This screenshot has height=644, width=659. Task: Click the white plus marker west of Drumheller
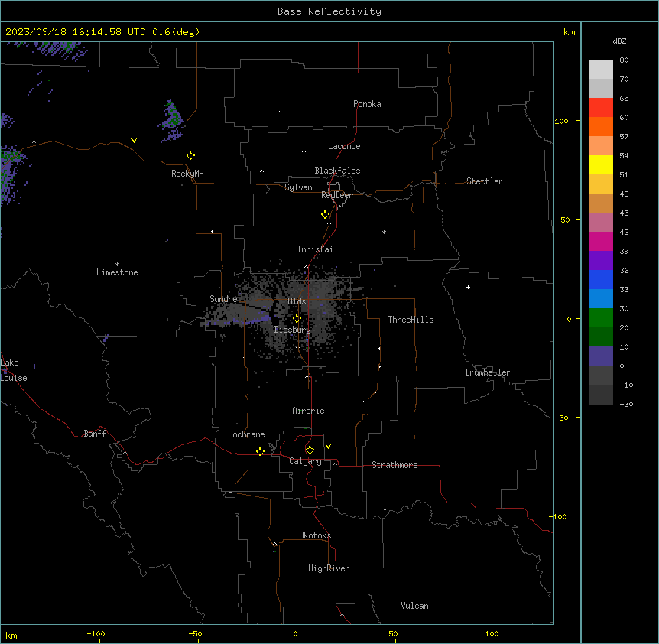point(468,287)
